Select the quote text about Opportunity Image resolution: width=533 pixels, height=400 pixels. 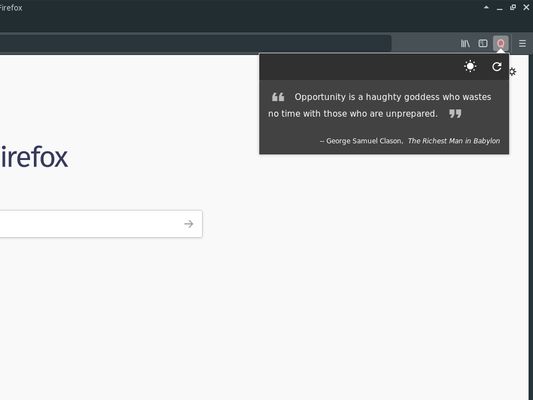click(x=380, y=105)
